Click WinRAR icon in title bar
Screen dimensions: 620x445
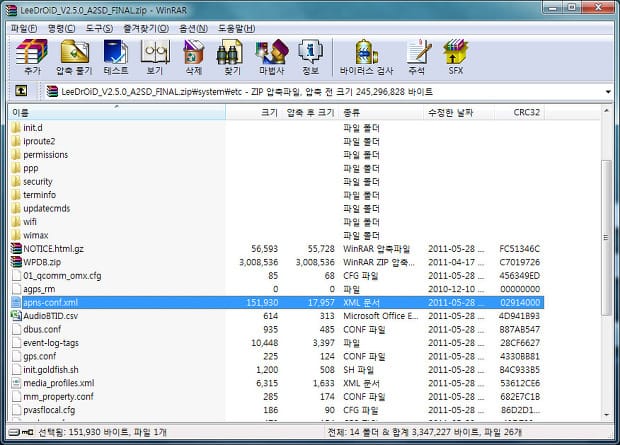(x=11, y=10)
